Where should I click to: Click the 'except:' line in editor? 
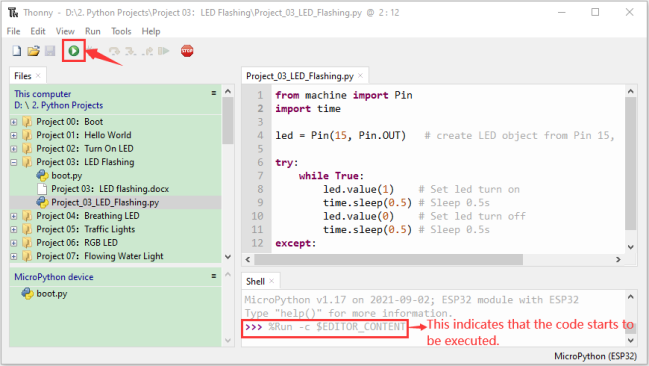tap(296, 243)
